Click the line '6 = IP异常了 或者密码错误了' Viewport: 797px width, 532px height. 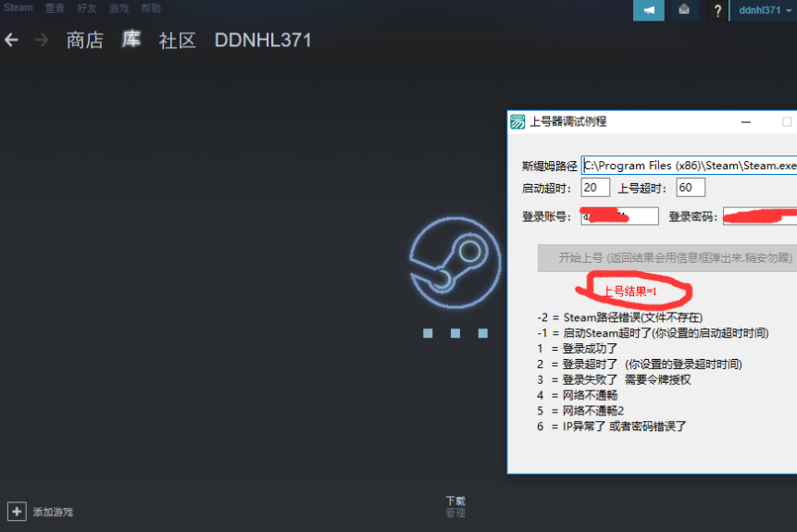(612, 427)
